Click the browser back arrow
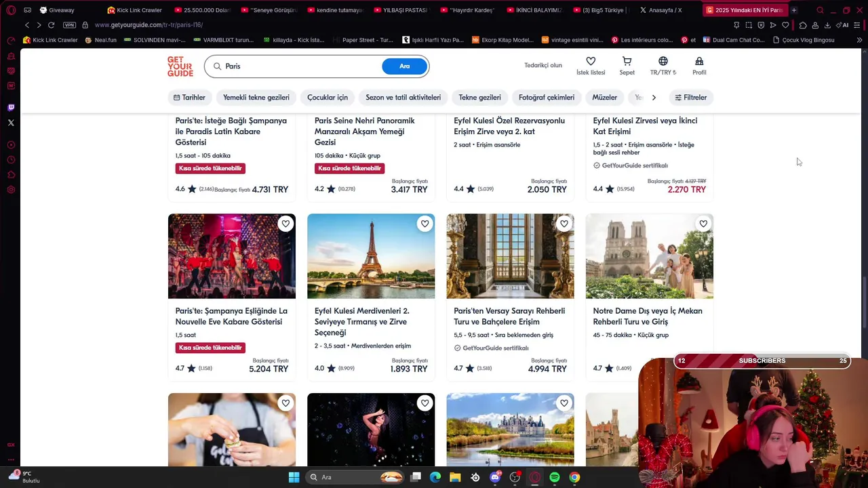The image size is (868, 488). (x=27, y=25)
